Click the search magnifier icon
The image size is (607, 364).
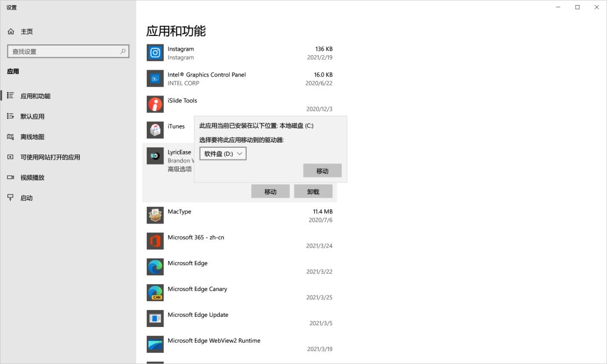(x=123, y=51)
